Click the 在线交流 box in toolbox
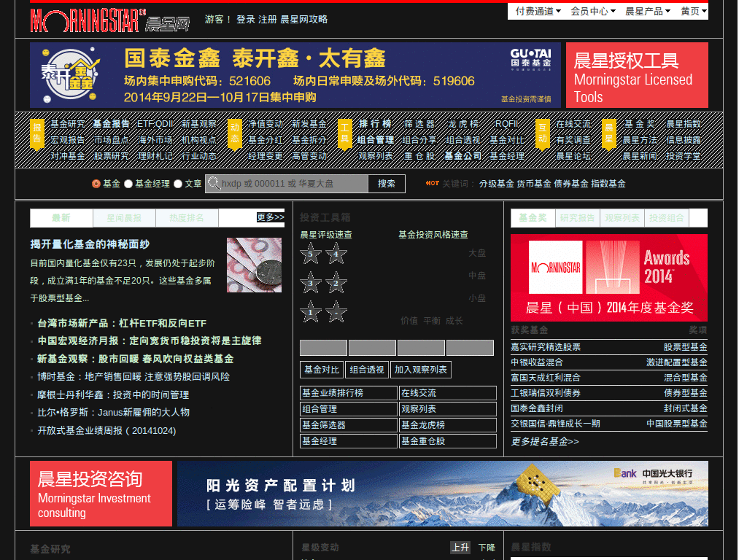This screenshot has width=747, height=560. coord(447,393)
